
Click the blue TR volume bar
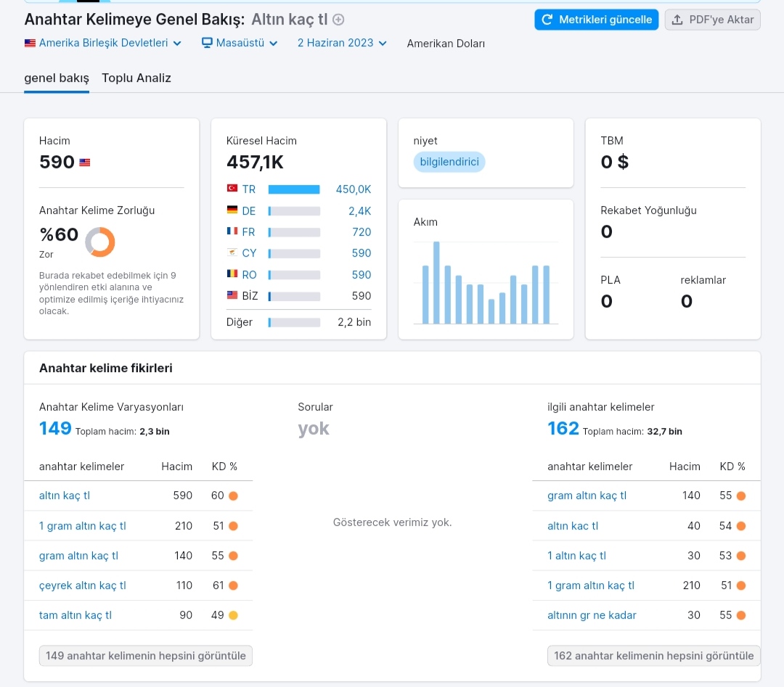294,189
